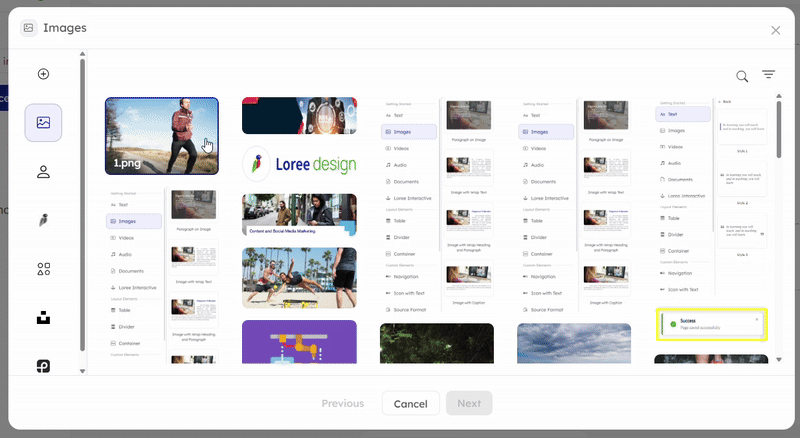
Task: Select the purple robot arm illustration
Action: click(299, 342)
